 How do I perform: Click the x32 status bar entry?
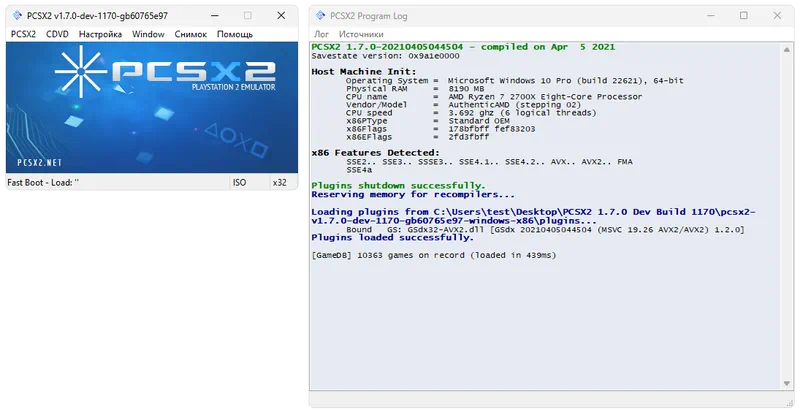280,182
